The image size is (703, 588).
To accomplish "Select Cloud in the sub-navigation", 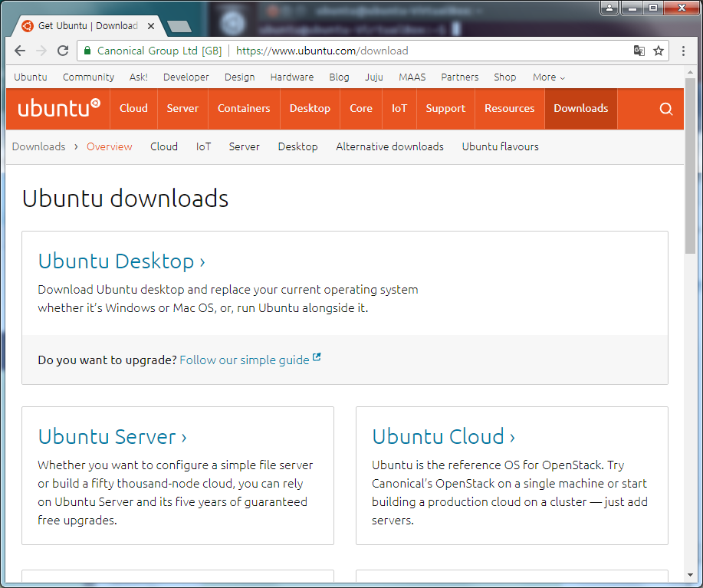I will coord(163,146).
